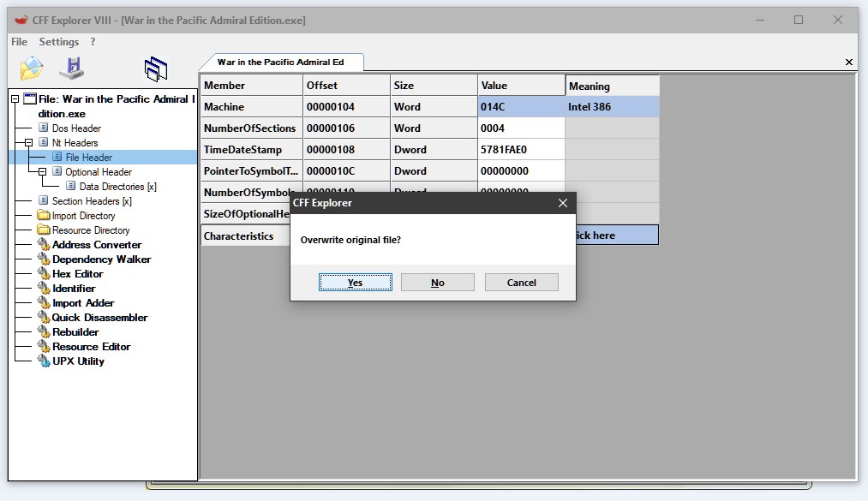Click the Hex Editor gear icon
The image size is (868, 501).
(44, 273)
